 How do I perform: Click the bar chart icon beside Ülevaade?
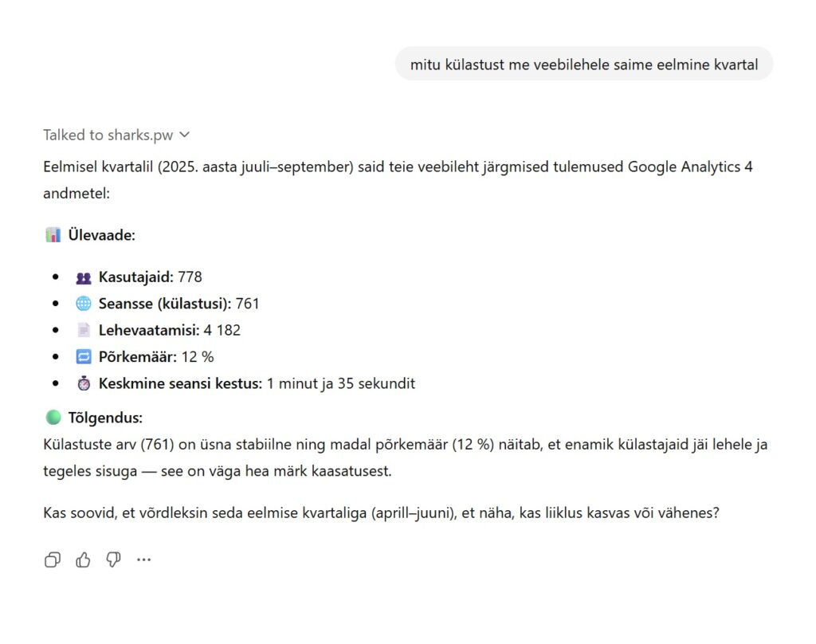53,235
